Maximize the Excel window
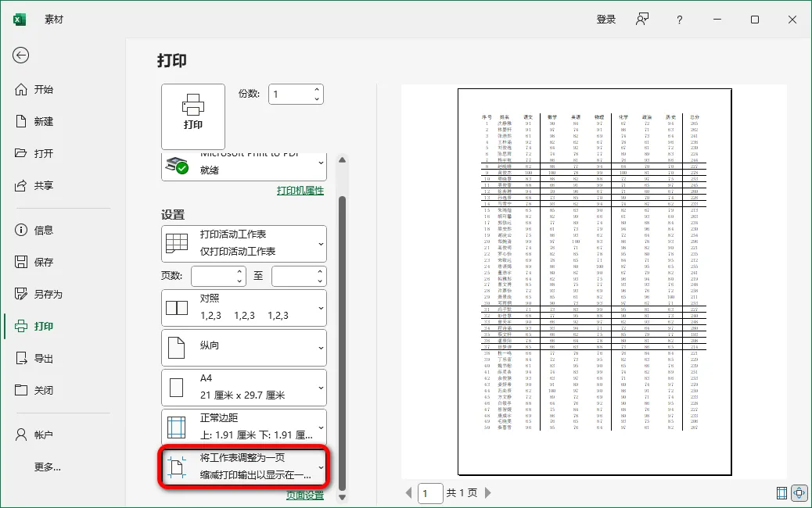The height and width of the screenshot is (508, 812). [755, 20]
